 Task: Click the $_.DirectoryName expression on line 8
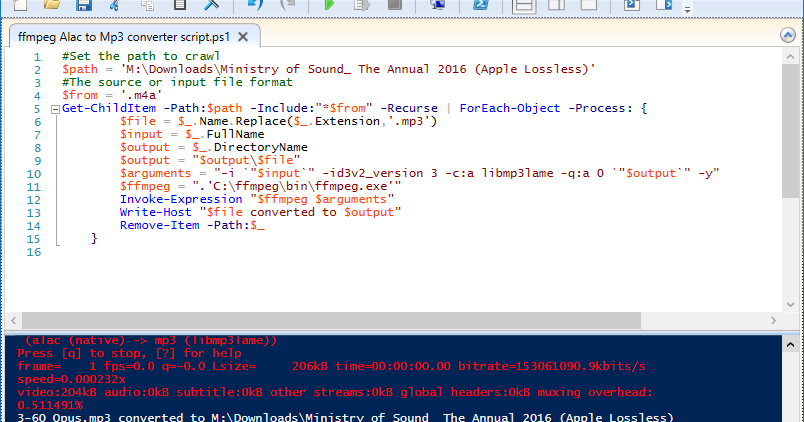250,147
